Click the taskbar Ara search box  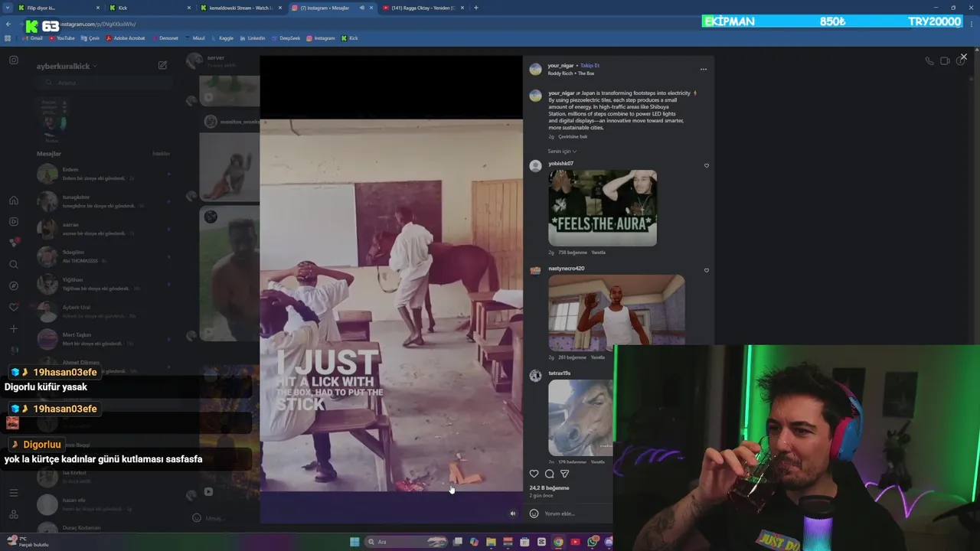[x=406, y=542]
